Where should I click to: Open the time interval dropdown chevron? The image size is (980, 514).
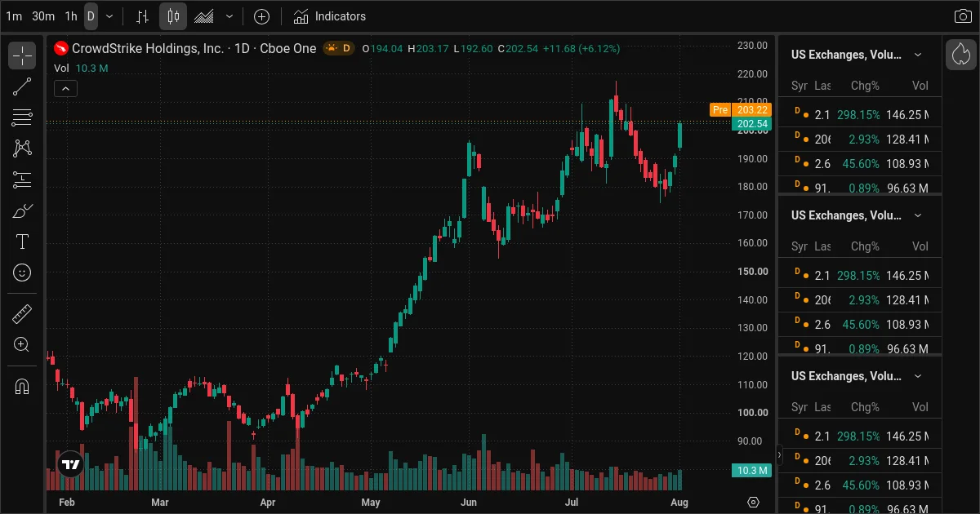coord(109,16)
